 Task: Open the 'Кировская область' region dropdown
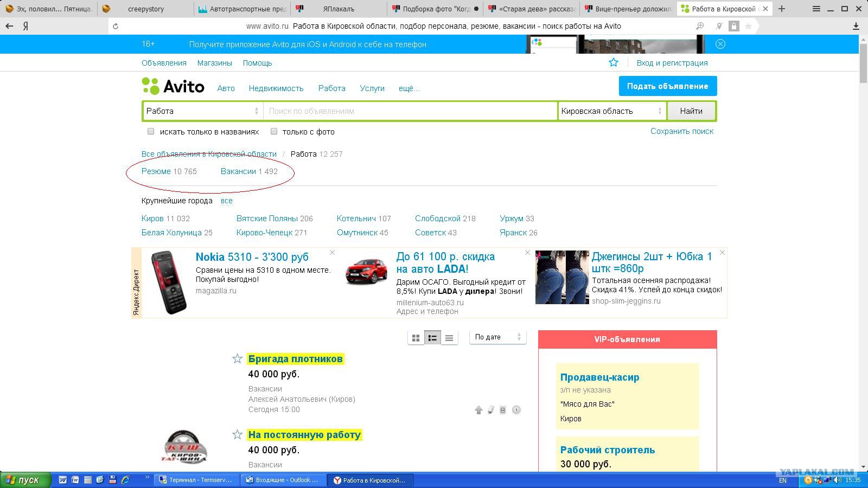tap(611, 111)
